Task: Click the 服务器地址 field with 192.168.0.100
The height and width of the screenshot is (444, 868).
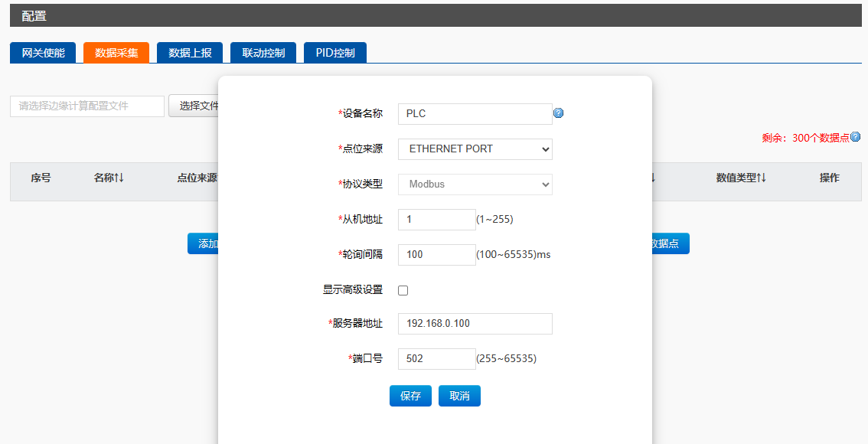Action: 475,324
